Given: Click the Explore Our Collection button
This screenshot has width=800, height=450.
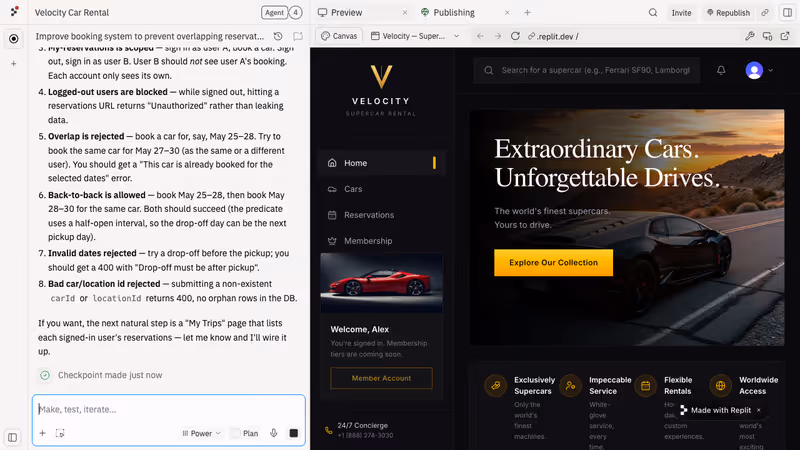Looking at the screenshot, I should 553,262.
